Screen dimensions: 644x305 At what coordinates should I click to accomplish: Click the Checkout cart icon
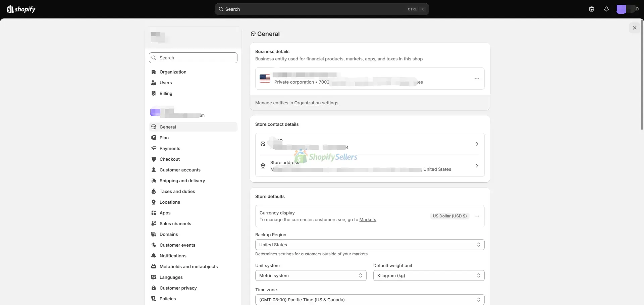154,159
